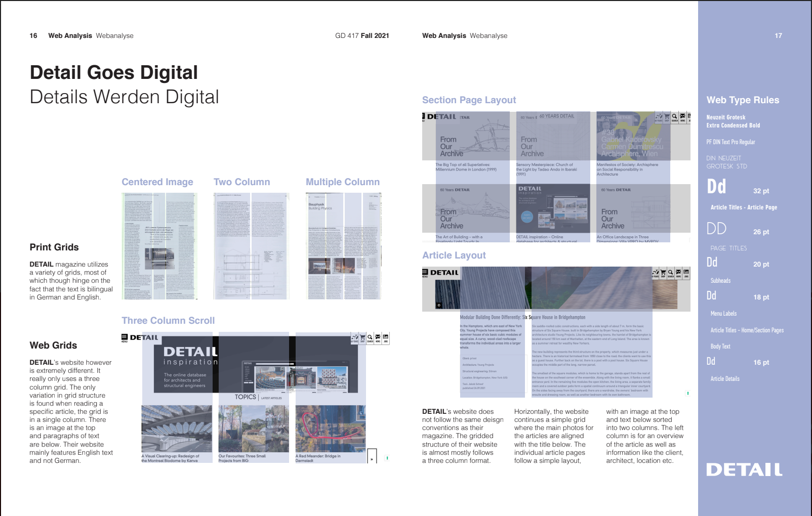Click 'Neuzeit Grotesk Extra Condensed Bold' font label
The image size is (812, 516).
click(x=733, y=121)
